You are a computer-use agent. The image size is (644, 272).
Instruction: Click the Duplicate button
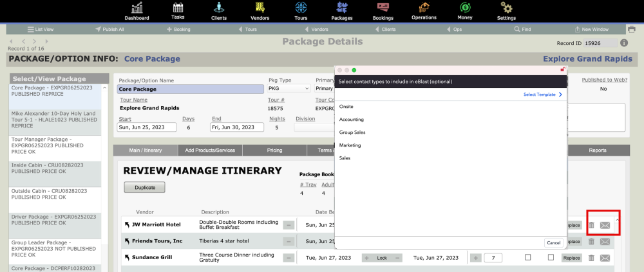pyautogui.click(x=145, y=187)
